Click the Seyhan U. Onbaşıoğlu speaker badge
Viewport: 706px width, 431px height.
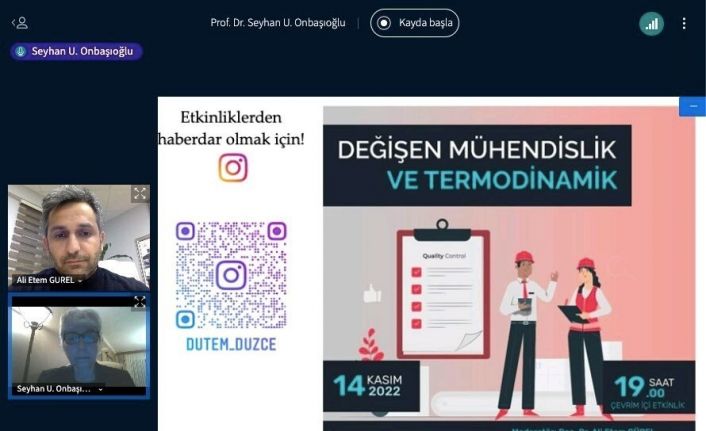[x=76, y=51]
